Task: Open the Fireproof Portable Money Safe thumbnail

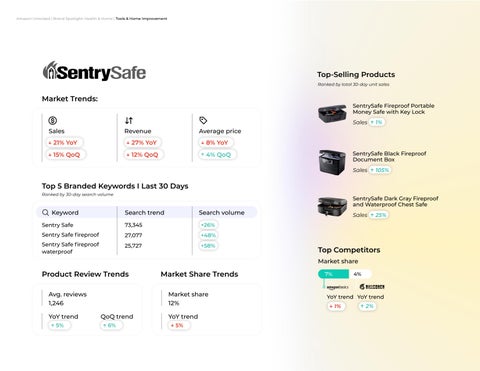Action: (x=332, y=114)
